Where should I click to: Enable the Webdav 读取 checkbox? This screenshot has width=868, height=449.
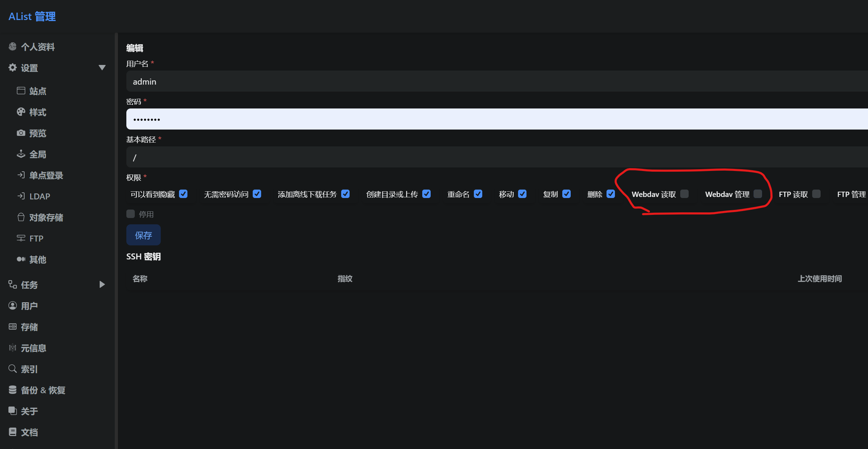(684, 194)
